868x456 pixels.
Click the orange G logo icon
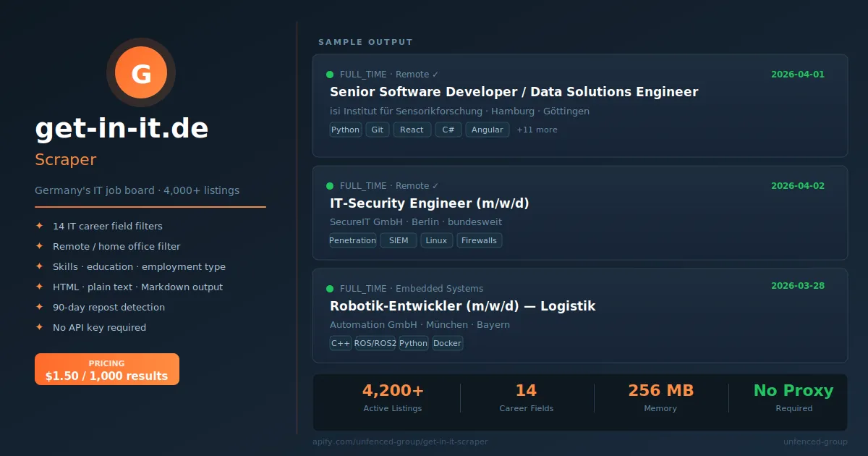141,72
